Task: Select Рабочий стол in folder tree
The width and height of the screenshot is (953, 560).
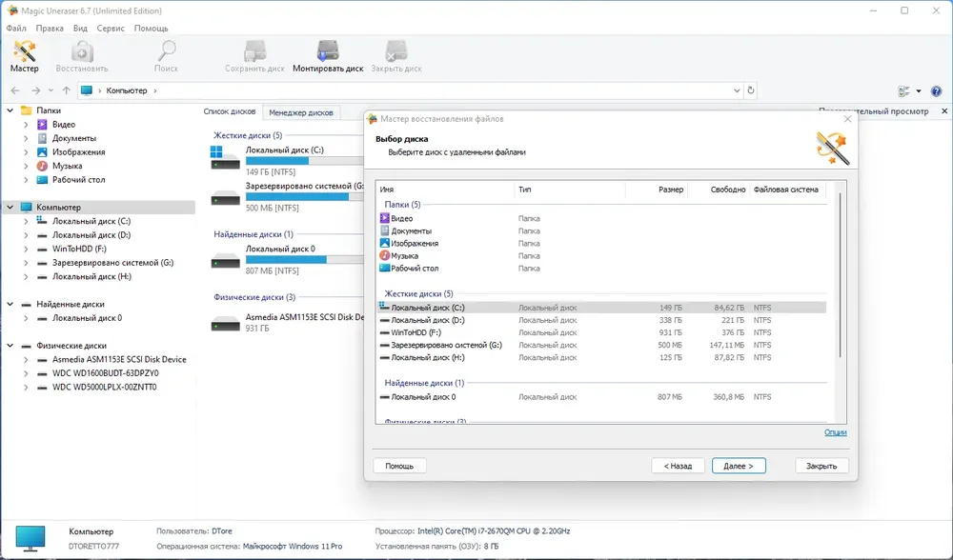Action: pyautogui.click(x=78, y=180)
